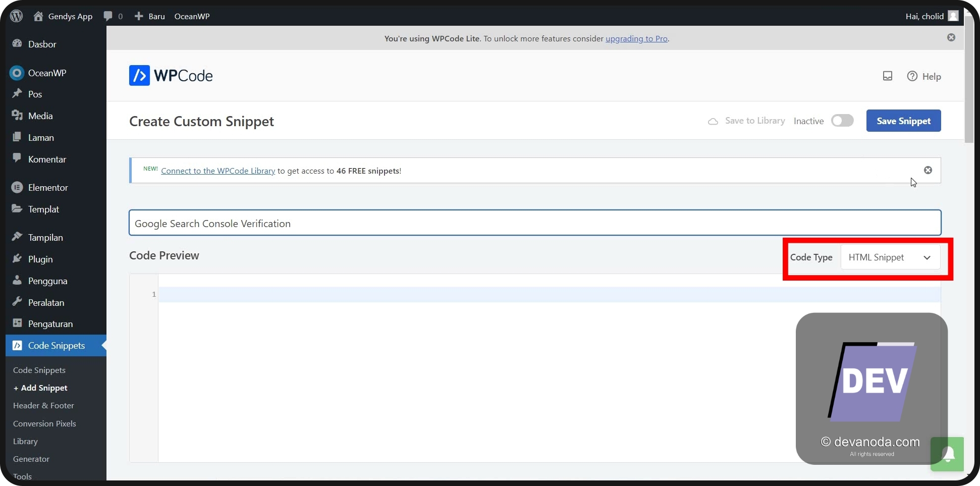Open Pengaturan settings menu
The height and width of the screenshot is (486, 980).
pos(56,324)
